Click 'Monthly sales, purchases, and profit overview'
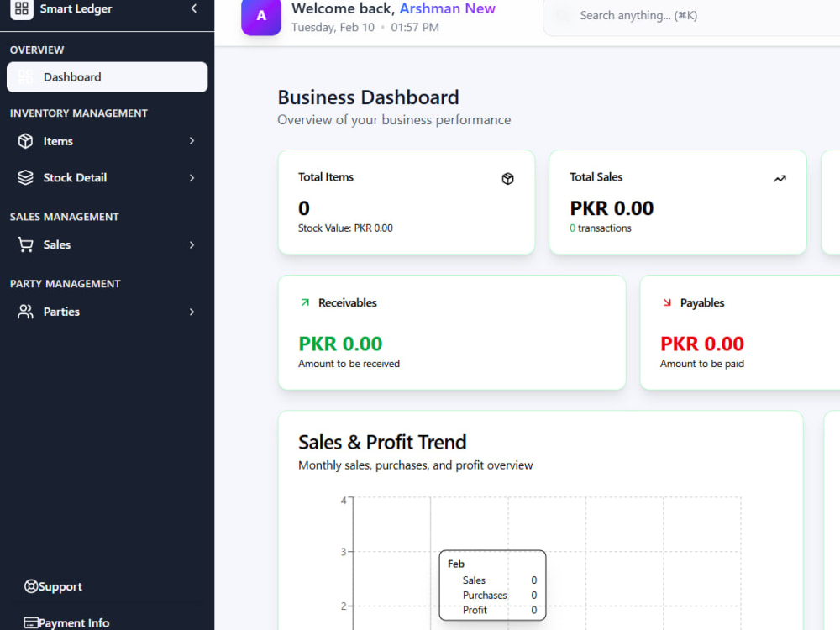Image resolution: width=840 pixels, height=630 pixels. (x=415, y=465)
